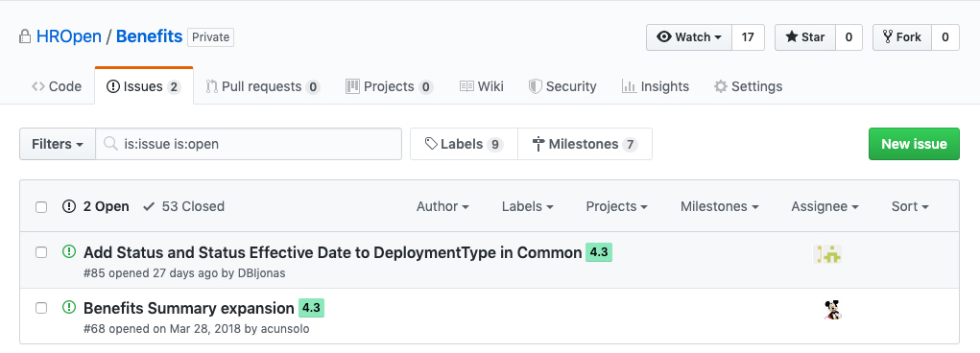The height and width of the screenshot is (353, 980).
Task: Open the Insights tab
Action: (x=656, y=86)
